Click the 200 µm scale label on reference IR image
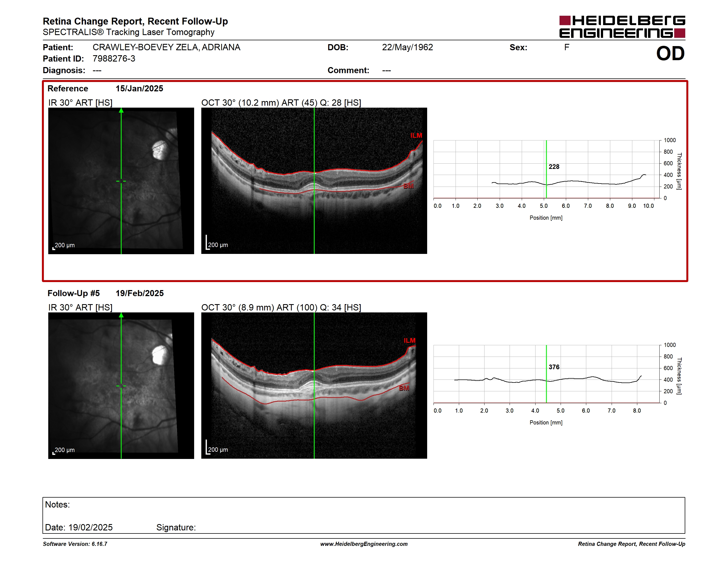The height and width of the screenshot is (563, 728). (65, 245)
